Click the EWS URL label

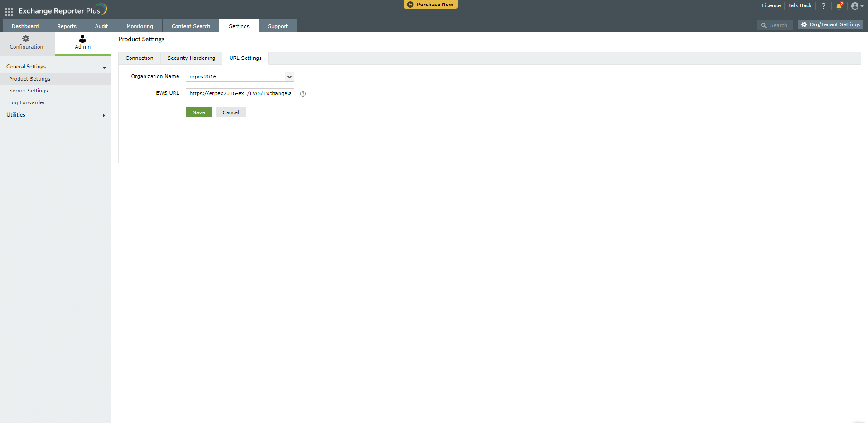click(168, 93)
